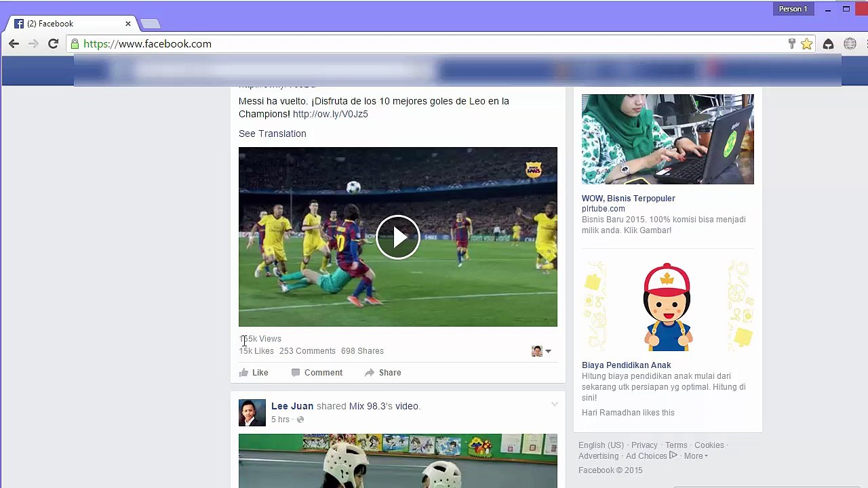Click the woman with laptop ad image
Viewport: 868px width, 488px height.
[668, 139]
